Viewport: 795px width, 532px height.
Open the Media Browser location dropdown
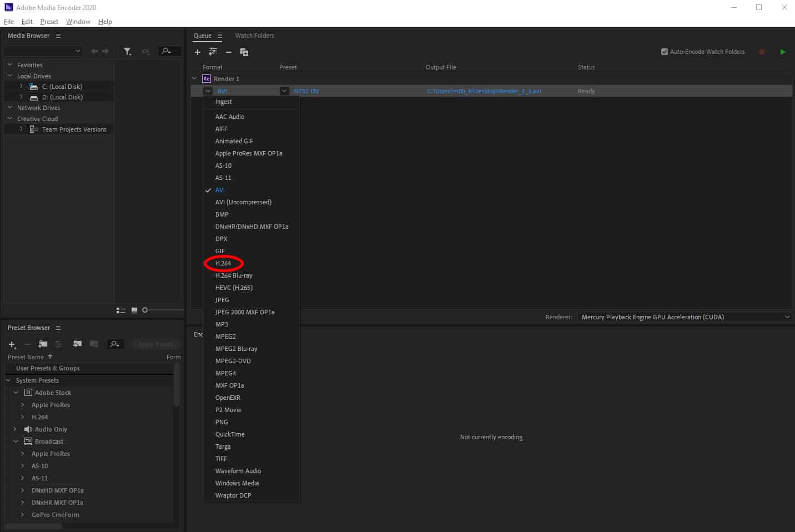point(43,51)
